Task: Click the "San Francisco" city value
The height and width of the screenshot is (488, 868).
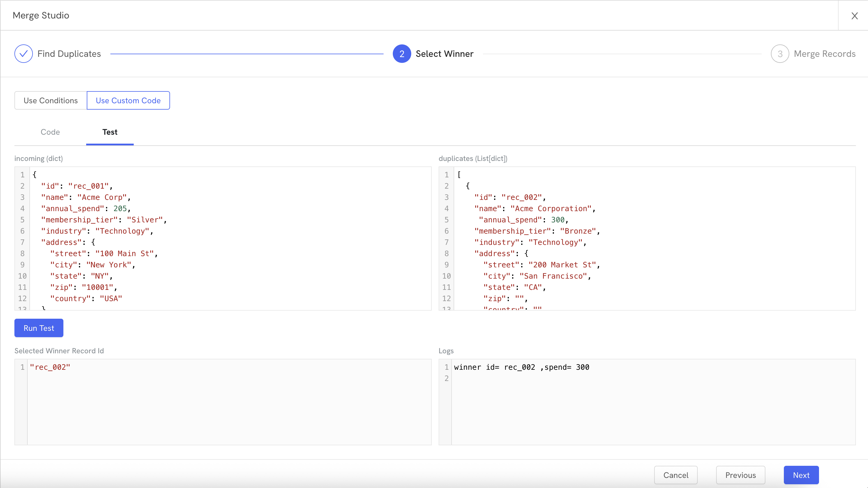Action: tap(553, 276)
